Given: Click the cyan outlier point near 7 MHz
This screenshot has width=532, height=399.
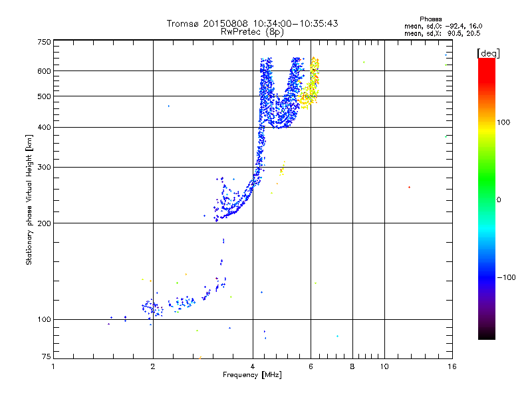Looking at the screenshot, I should (x=337, y=336).
